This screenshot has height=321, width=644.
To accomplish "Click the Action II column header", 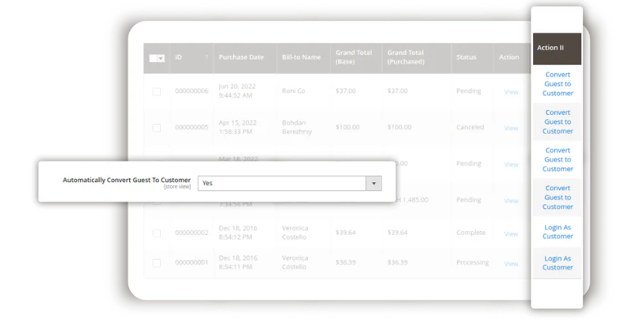I will (x=557, y=48).
